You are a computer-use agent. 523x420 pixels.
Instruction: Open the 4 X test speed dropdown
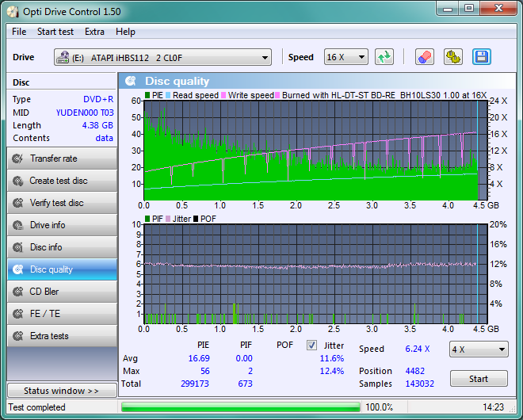(x=479, y=349)
